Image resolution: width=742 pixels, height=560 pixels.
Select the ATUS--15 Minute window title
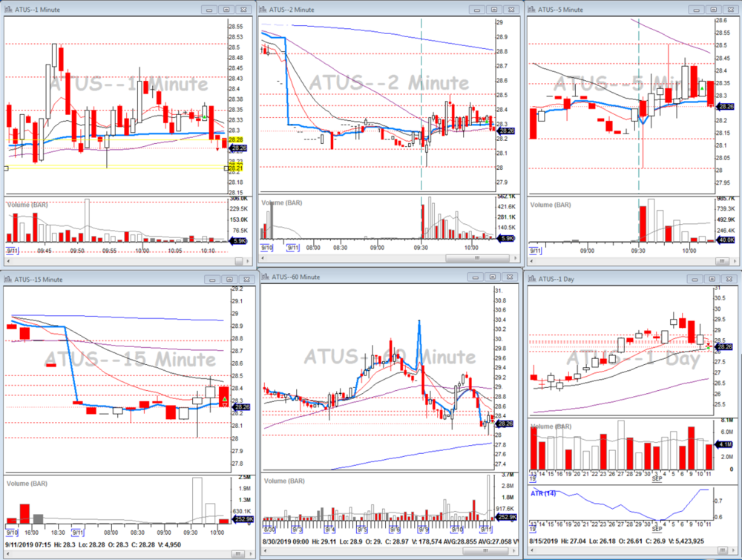[40, 278]
